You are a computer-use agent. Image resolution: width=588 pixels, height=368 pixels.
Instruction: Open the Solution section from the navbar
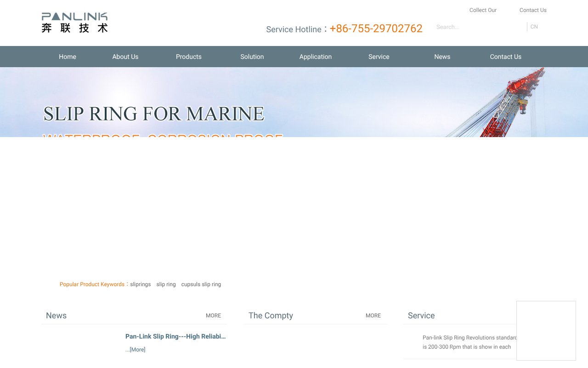pyautogui.click(x=252, y=57)
